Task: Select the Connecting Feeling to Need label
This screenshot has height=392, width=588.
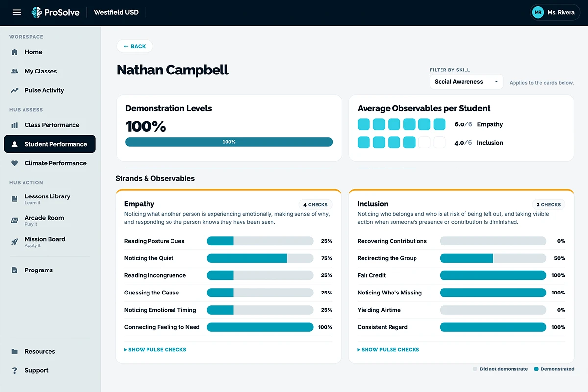Action: (x=162, y=327)
